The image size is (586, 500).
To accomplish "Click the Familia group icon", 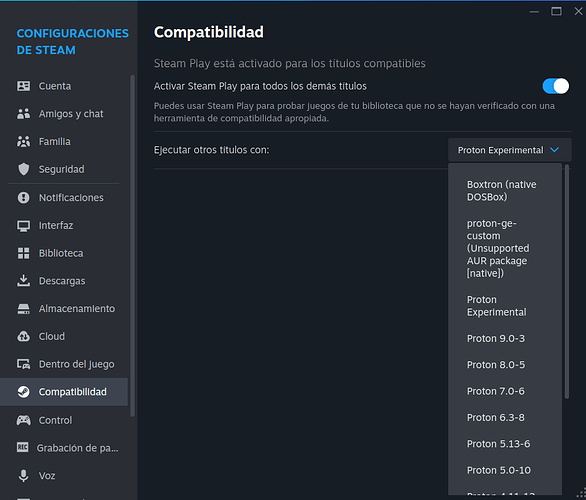I will point(24,141).
